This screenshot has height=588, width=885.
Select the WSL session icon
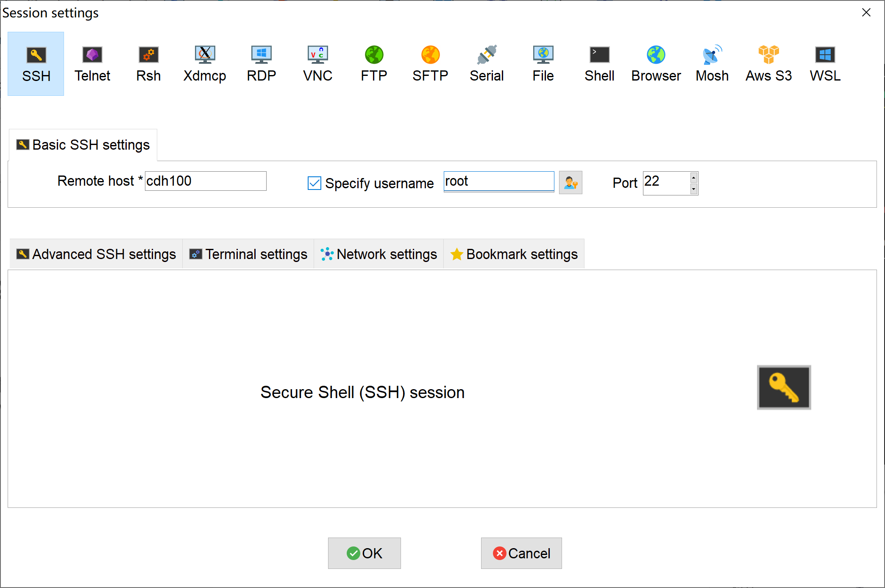825,64
